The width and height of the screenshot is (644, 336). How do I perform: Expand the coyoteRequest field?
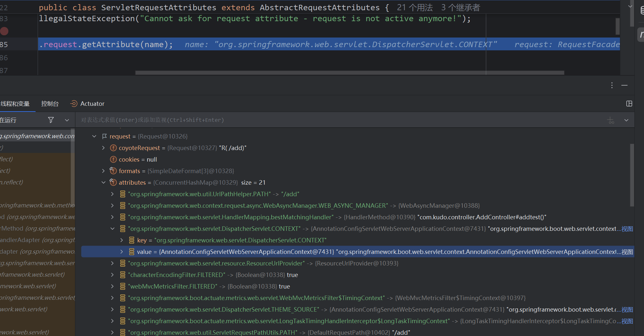pos(103,148)
